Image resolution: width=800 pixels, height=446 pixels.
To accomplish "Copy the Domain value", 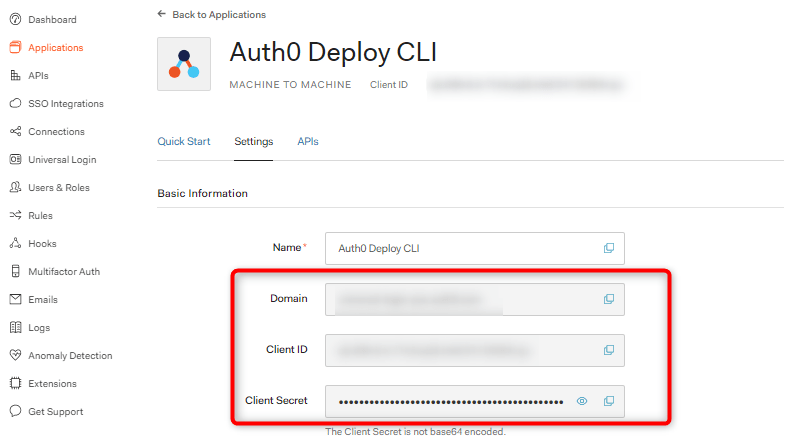I will click(x=609, y=299).
